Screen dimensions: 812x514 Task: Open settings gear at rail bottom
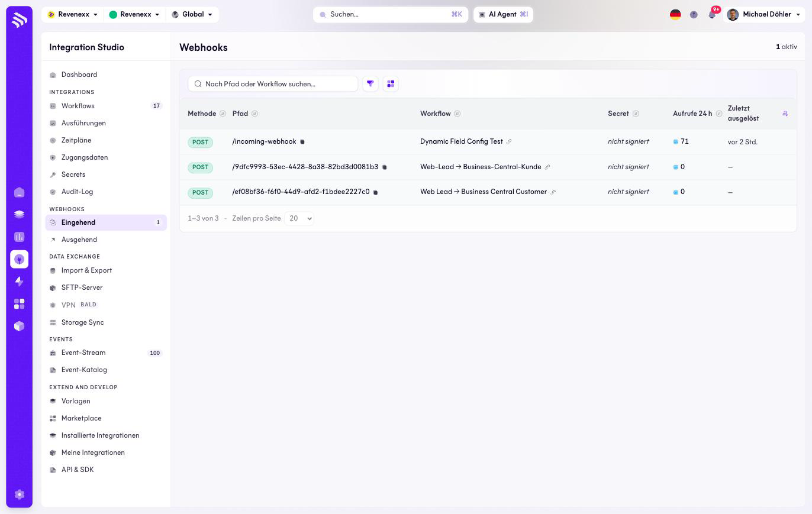click(x=19, y=494)
